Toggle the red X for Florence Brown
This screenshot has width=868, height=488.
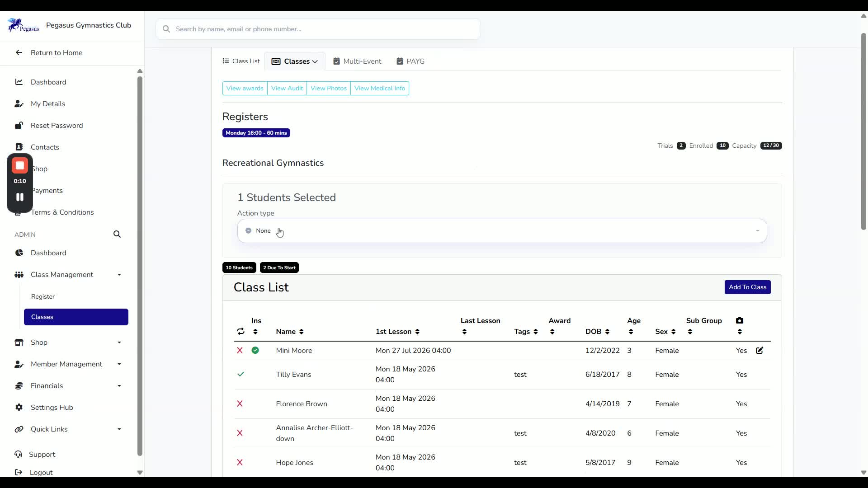coord(240,404)
